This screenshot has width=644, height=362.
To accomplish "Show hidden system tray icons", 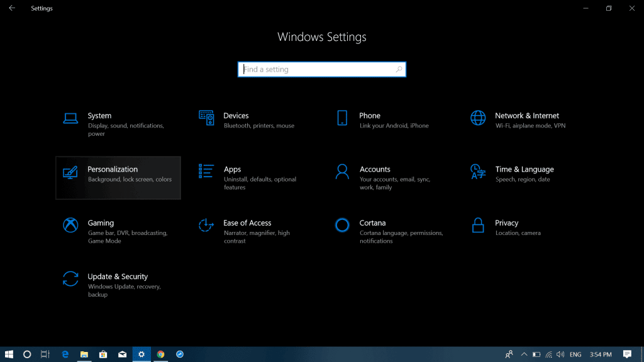I will [x=524, y=354].
